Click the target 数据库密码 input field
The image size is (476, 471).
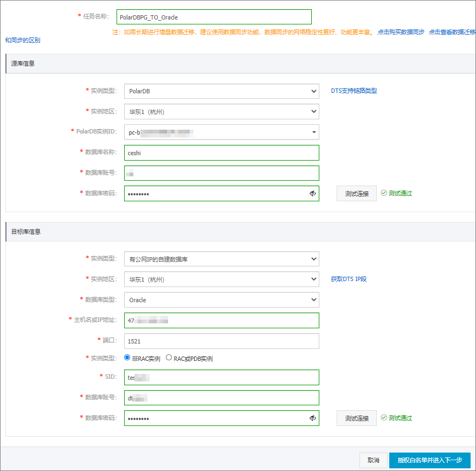pyautogui.click(x=222, y=418)
